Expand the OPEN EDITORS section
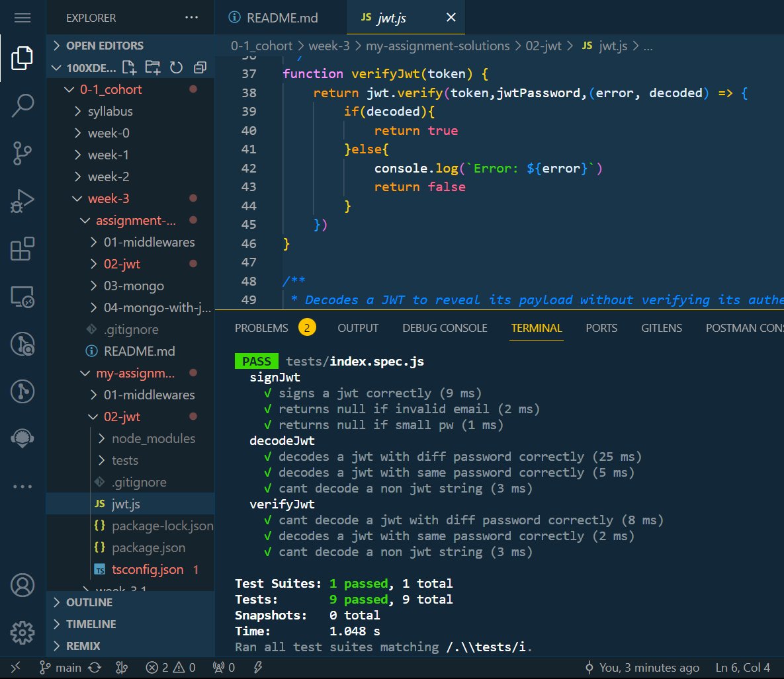The width and height of the screenshot is (784, 679). click(130, 46)
